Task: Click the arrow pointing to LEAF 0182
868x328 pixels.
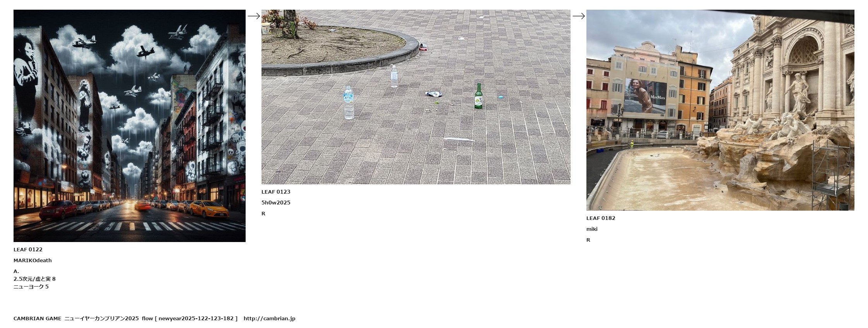Action: tap(579, 16)
